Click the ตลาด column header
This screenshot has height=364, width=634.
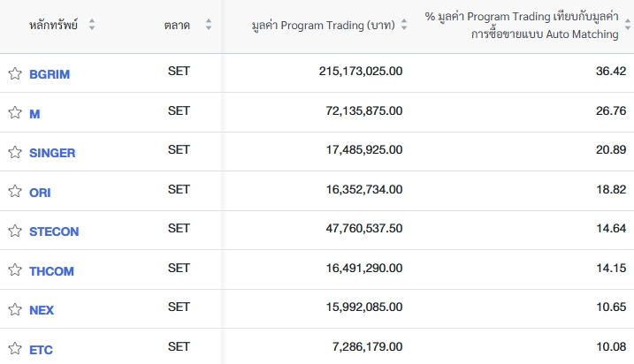point(177,25)
